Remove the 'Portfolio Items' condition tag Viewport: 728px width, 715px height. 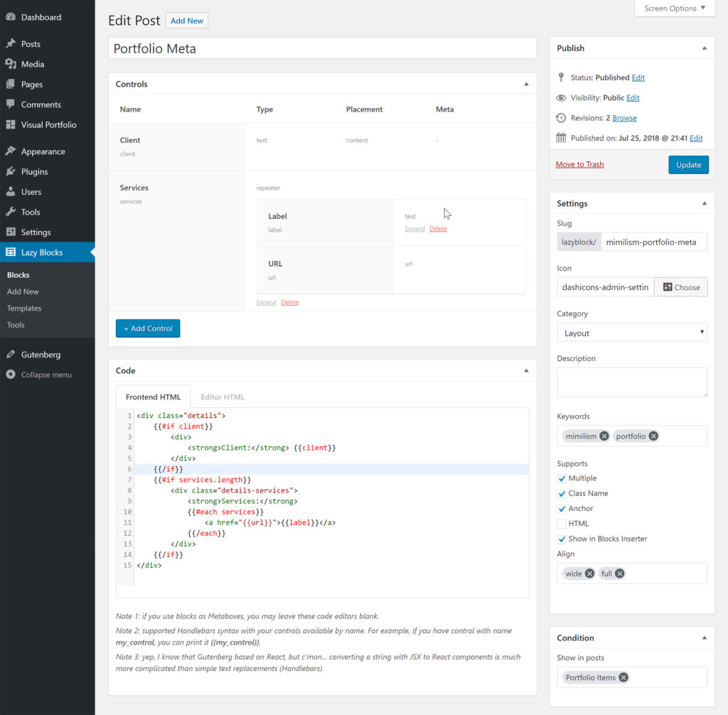pyautogui.click(x=623, y=677)
